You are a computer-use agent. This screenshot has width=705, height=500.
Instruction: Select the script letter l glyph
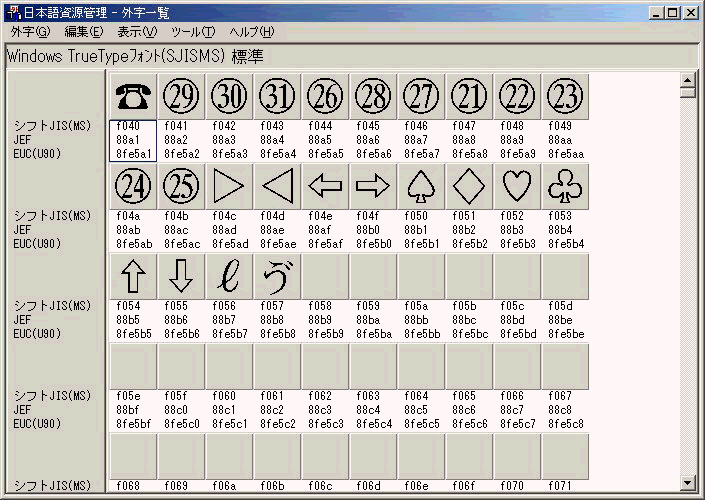[x=229, y=277]
